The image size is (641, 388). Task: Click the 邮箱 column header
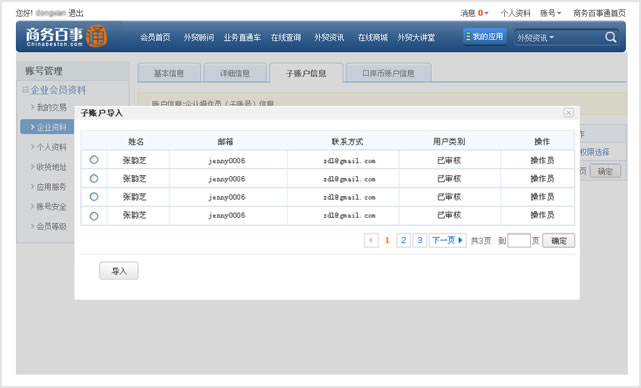pyautogui.click(x=225, y=141)
